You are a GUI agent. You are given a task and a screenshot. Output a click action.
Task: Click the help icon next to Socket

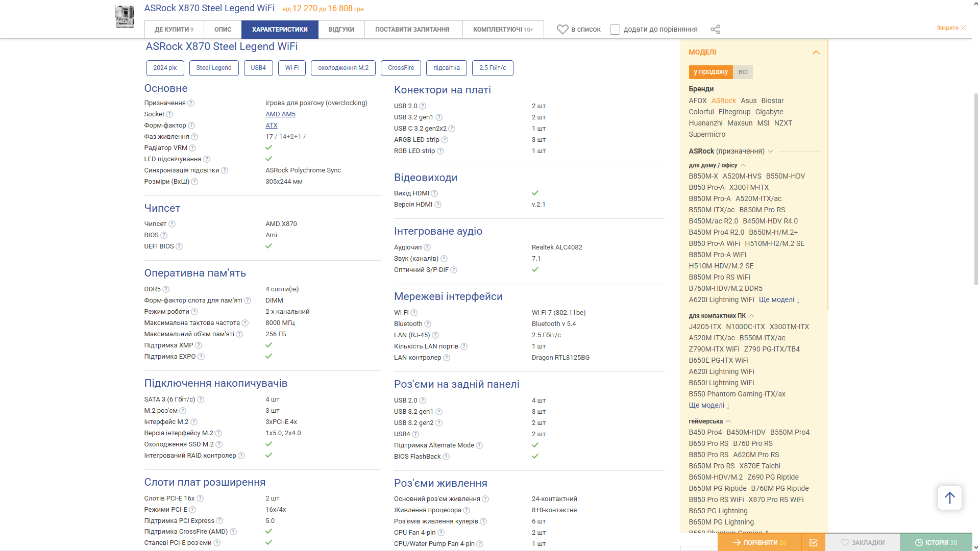[x=169, y=114]
